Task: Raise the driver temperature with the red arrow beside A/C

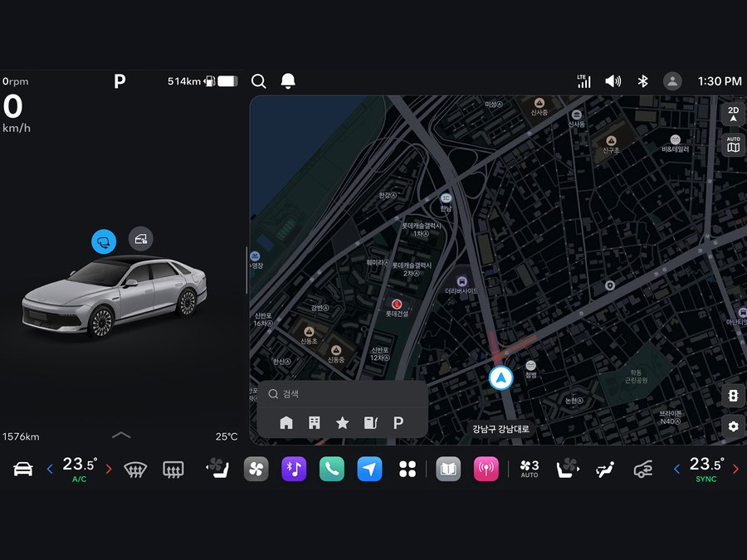Action: (109, 470)
